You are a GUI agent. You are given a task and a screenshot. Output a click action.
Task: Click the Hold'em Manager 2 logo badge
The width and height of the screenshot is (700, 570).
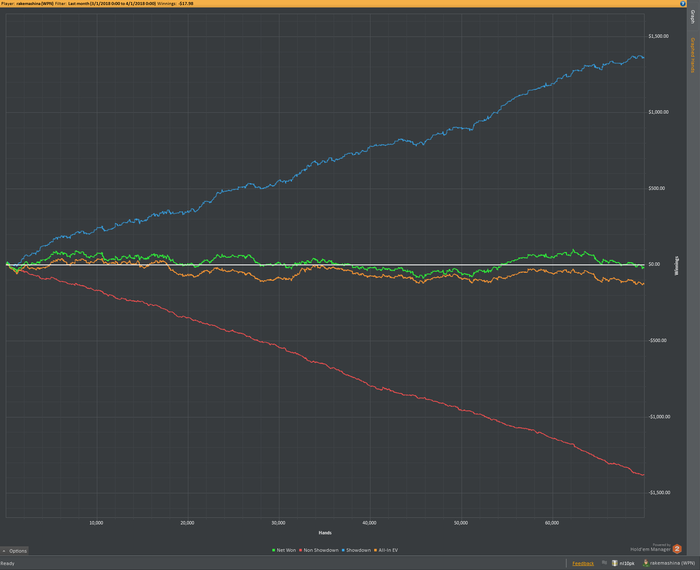point(677,549)
